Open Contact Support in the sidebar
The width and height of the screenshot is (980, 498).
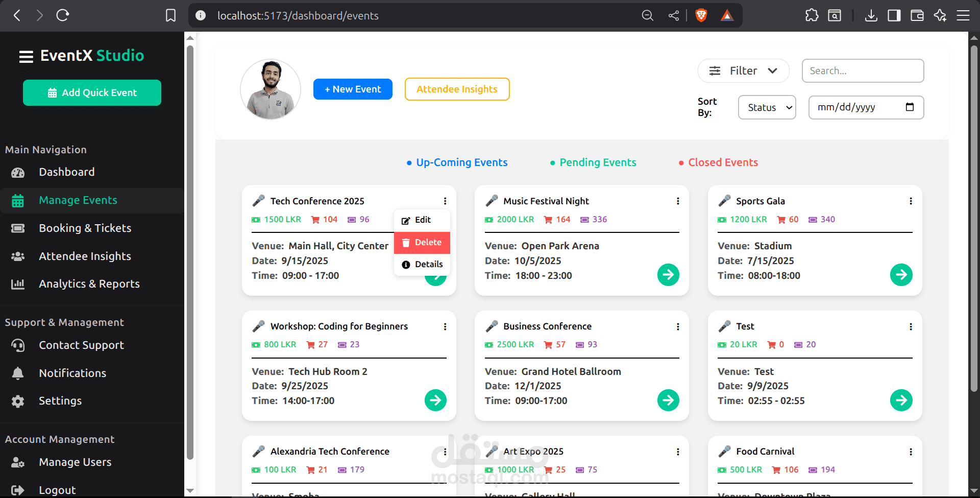click(92, 345)
